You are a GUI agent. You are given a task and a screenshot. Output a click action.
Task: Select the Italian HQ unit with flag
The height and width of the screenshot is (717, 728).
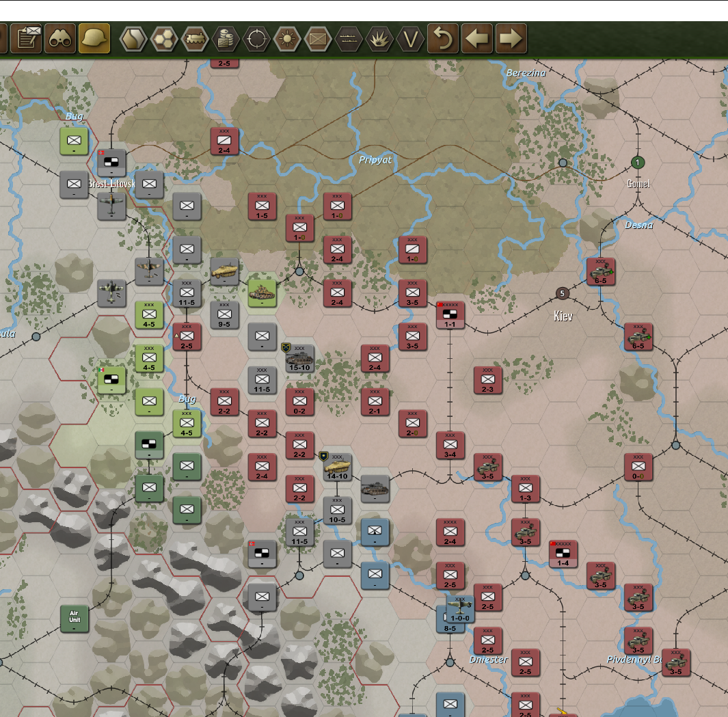click(x=111, y=380)
